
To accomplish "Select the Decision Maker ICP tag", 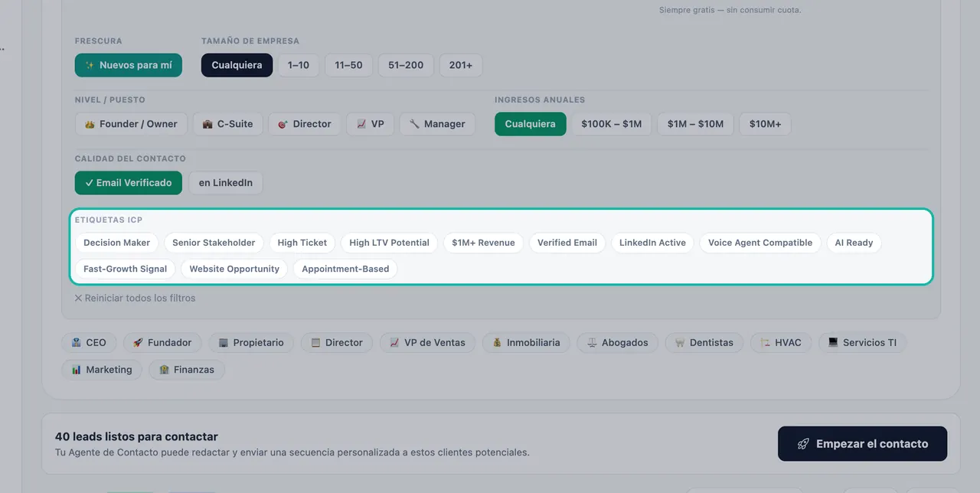I will tap(117, 243).
